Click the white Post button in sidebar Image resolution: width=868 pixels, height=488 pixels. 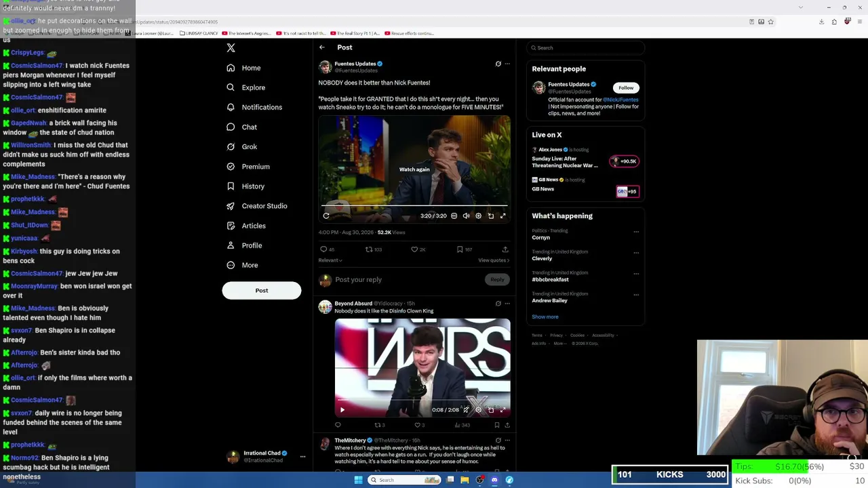tap(262, 290)
